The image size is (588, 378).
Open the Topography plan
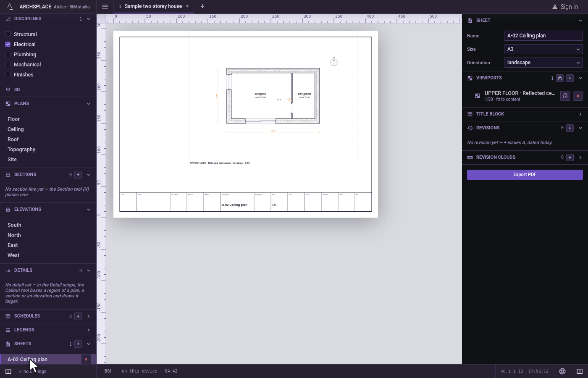[x=21, y=150]
